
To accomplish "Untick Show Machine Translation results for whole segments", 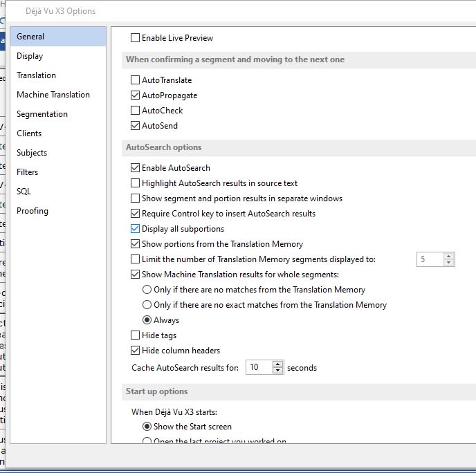I will coord(135,275).
